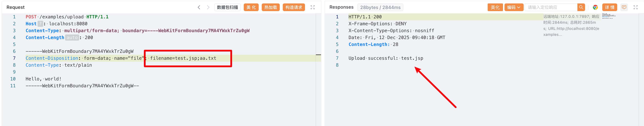The width and height of the screenshot is (644, 126).
Task: Click the 请输入定位响应 search input field
Action: (551, 7)
